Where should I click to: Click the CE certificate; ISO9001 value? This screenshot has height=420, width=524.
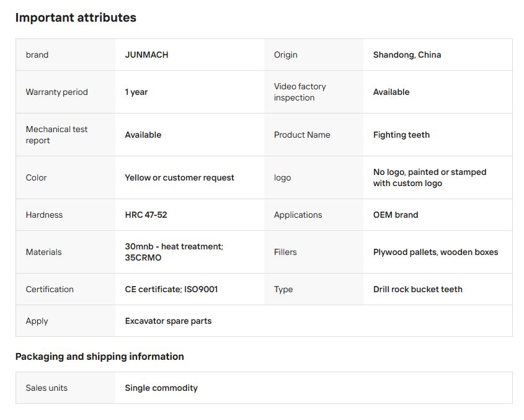click(x=171, y=289)
